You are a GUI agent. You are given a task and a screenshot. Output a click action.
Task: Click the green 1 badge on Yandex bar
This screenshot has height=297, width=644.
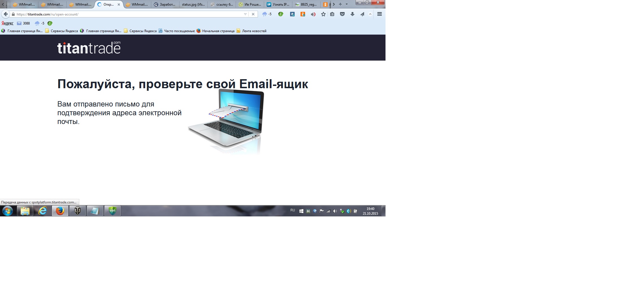(x=50, y=23)
